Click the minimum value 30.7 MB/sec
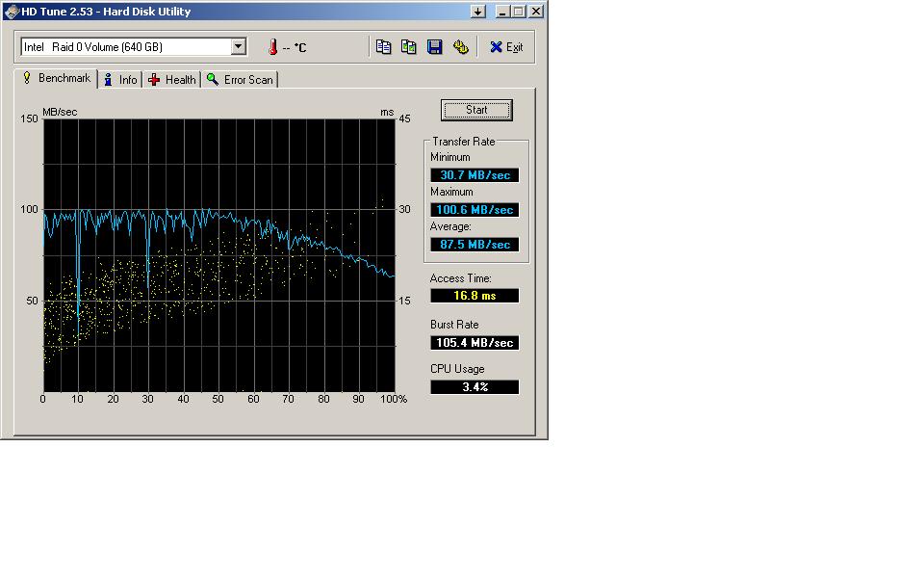The image size is (924, 578). click(475, 175)
